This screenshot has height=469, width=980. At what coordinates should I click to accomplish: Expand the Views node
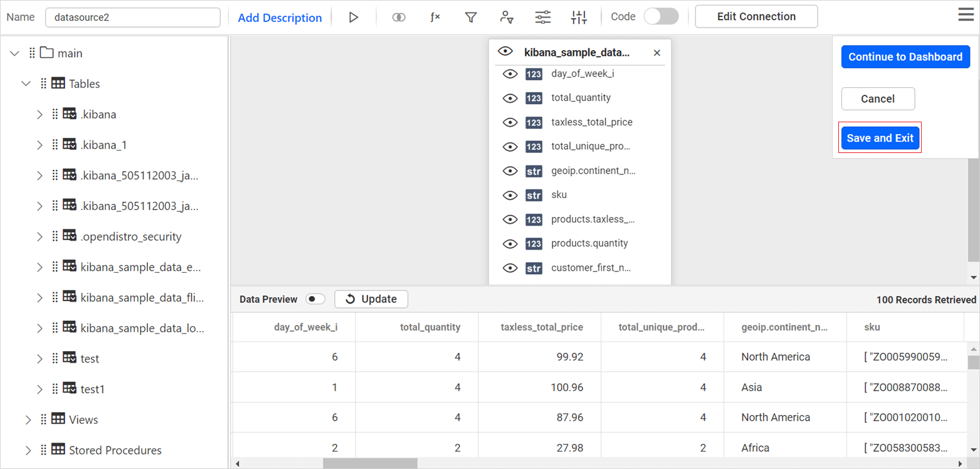[28, 419]
